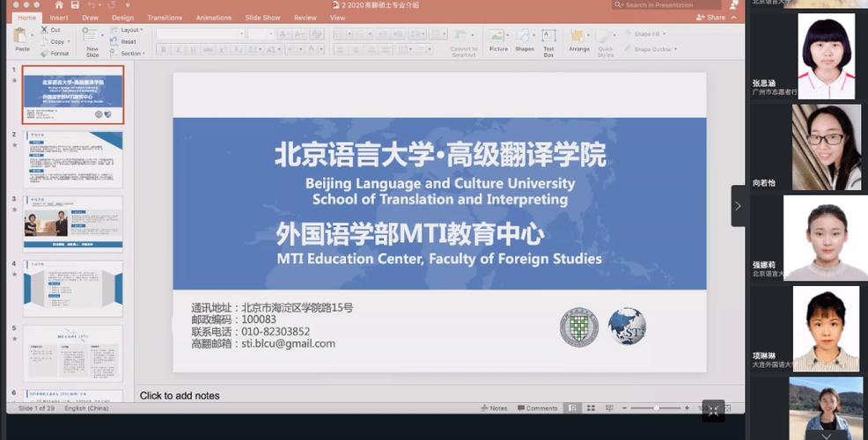Toggle the Comments pane in status bar
This screenshot has width=868, height=440.
pos(537,408)
